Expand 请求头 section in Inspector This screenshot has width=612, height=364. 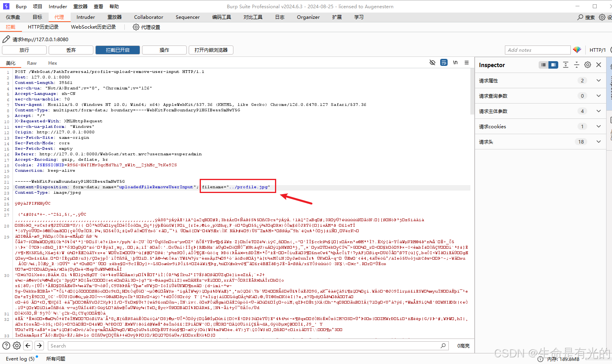click(x=598, y=142)
